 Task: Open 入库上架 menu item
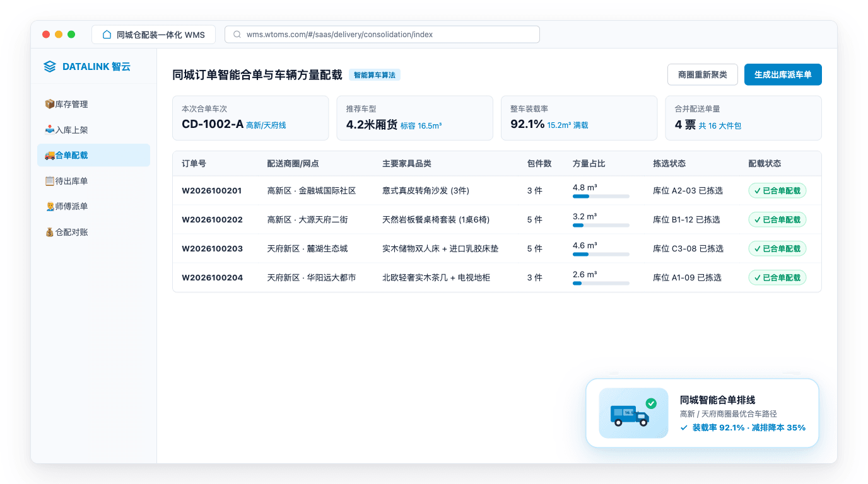tap(94, 130)
